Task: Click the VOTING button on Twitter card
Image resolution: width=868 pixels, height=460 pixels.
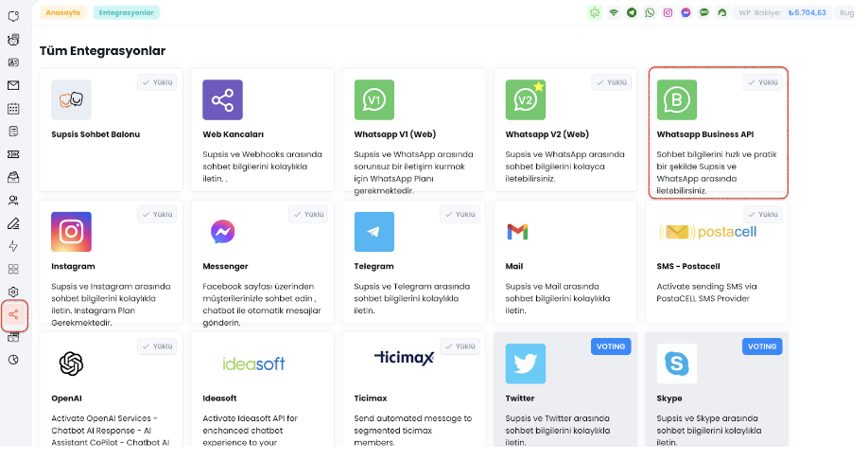Action: click(x=611, y=346)
